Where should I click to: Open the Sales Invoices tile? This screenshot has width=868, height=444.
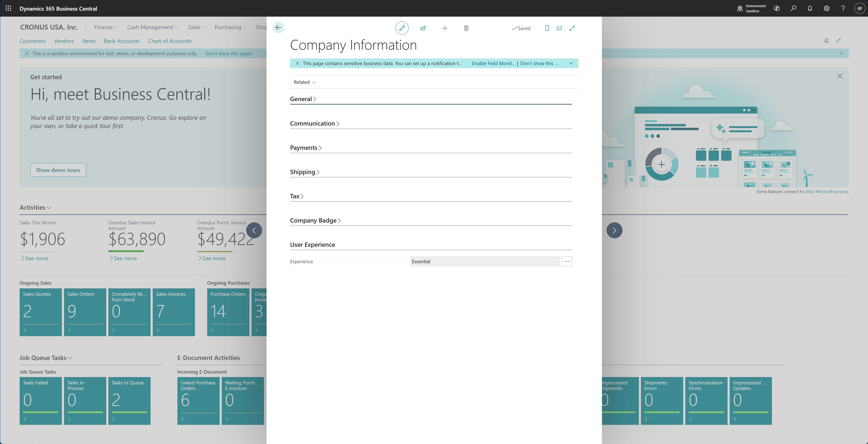point(173,312)
